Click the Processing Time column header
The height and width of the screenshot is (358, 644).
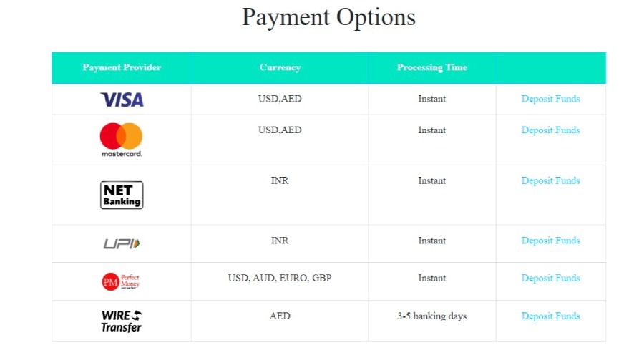point(432,67)
